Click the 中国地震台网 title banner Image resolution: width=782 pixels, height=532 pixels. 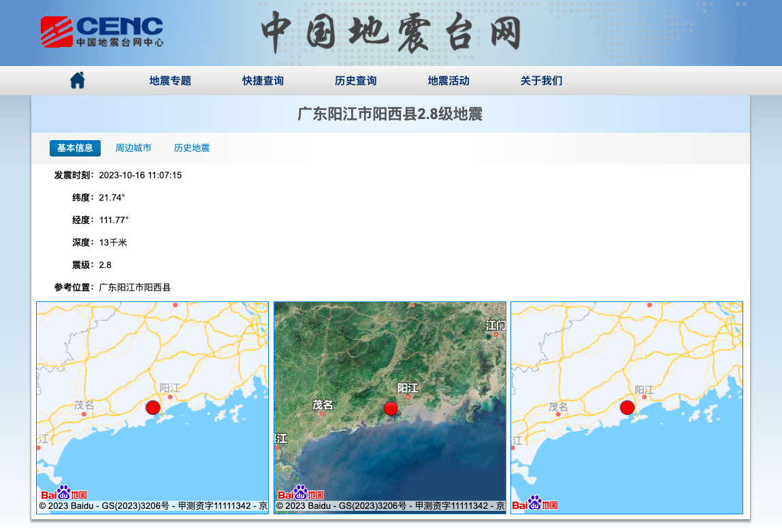pos(391,33)
